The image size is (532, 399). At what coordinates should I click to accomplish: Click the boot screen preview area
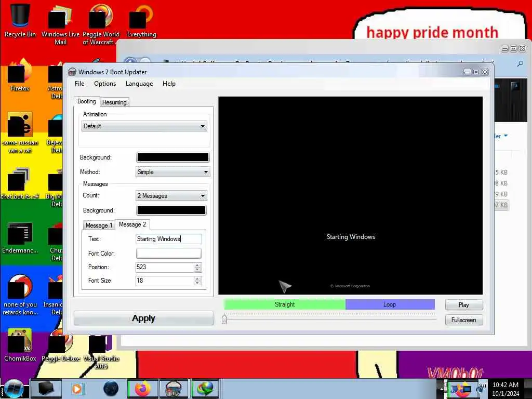[350, 196]
